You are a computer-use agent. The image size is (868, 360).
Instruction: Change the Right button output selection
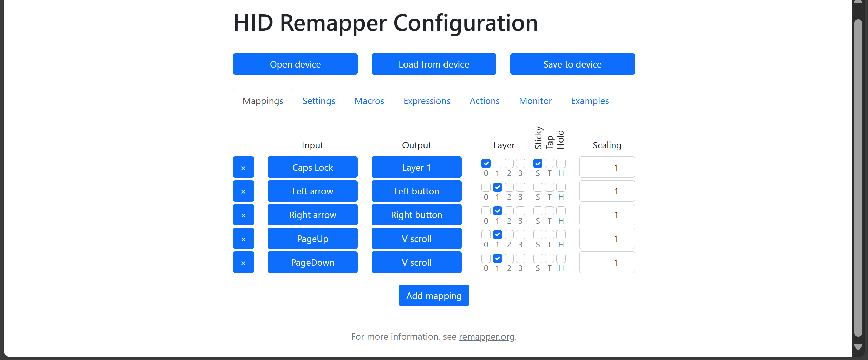[416, 215]
